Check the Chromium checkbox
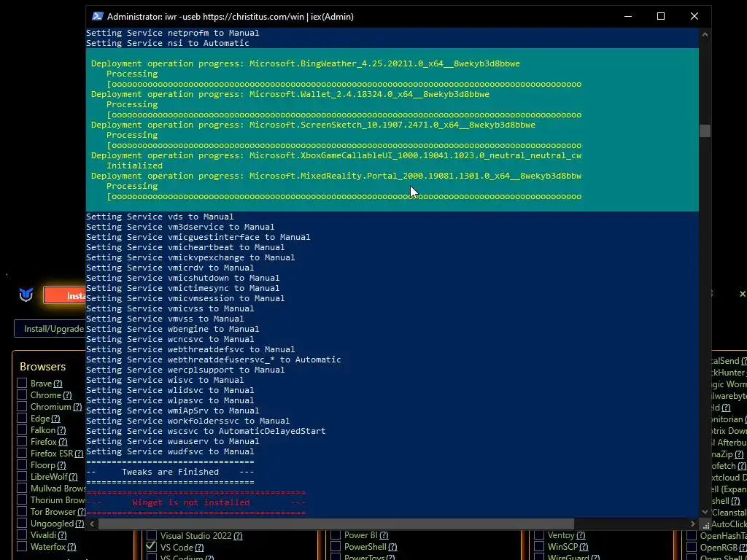 coord(22,406)
